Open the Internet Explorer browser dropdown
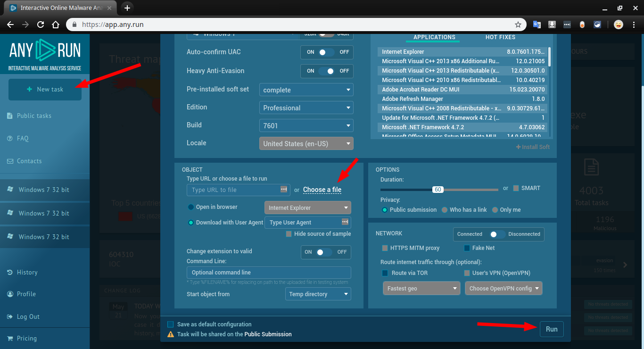The image size is (644, 349). [308, 208]
